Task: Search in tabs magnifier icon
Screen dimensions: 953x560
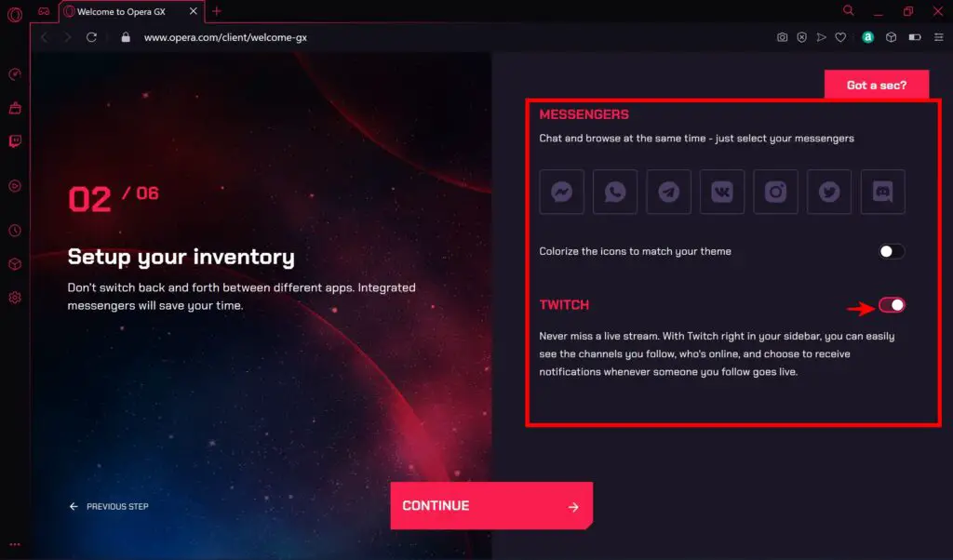Action: pyautogui.click(x=849, y=10)
